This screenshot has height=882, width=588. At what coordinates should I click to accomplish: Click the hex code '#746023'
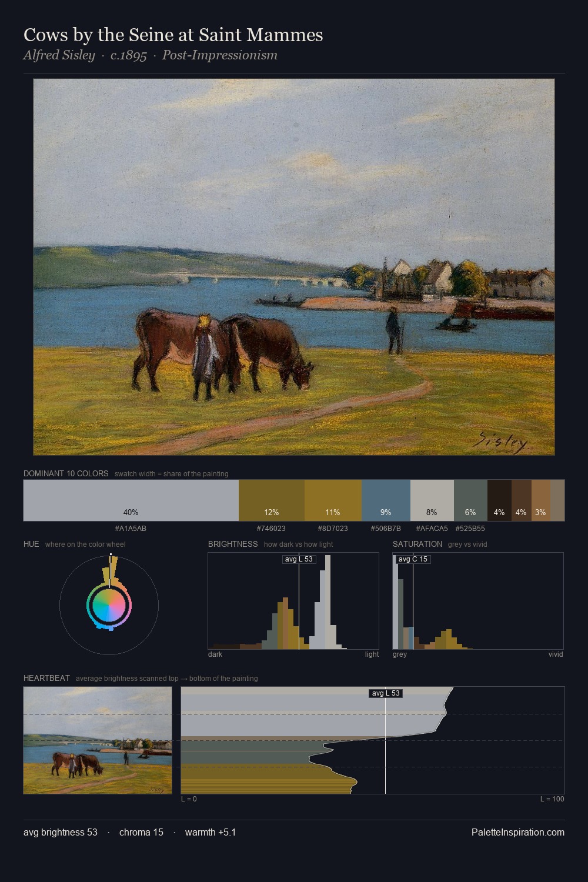click(271, 529)
